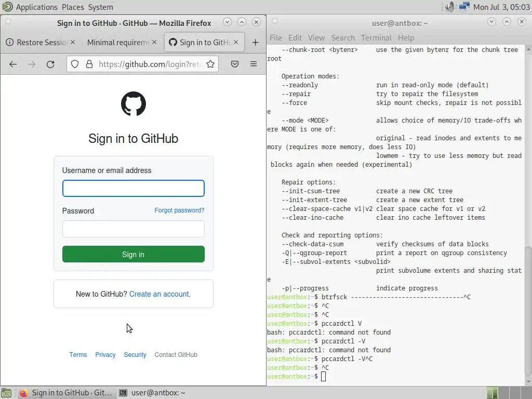Open the Places menu
Screen dimensions: 532x399
[73, 7]
